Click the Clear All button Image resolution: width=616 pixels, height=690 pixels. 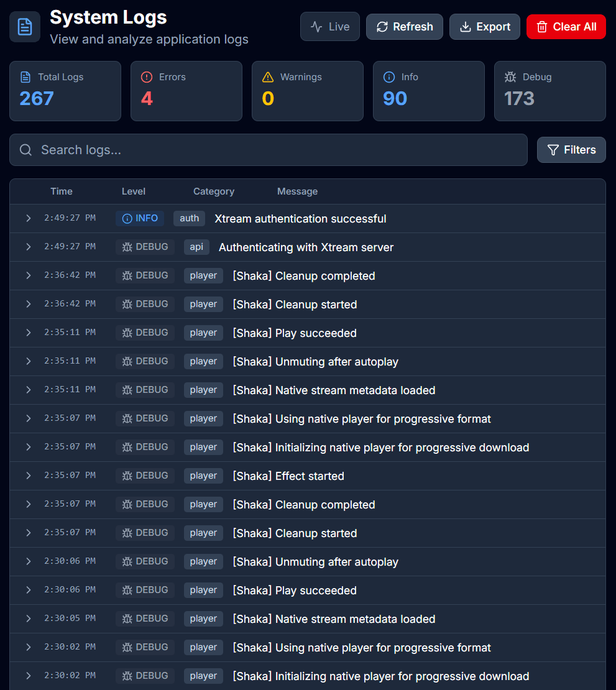pyautogui.click(x=566, y=26)
